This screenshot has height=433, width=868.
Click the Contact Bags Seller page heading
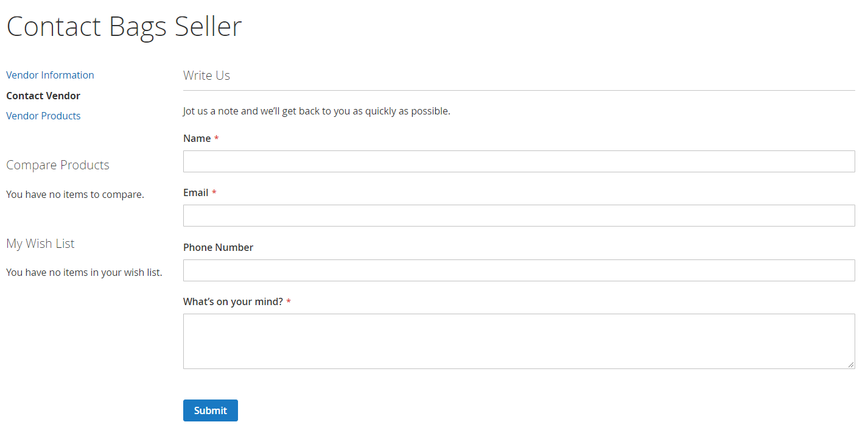[x=124, y=27]
